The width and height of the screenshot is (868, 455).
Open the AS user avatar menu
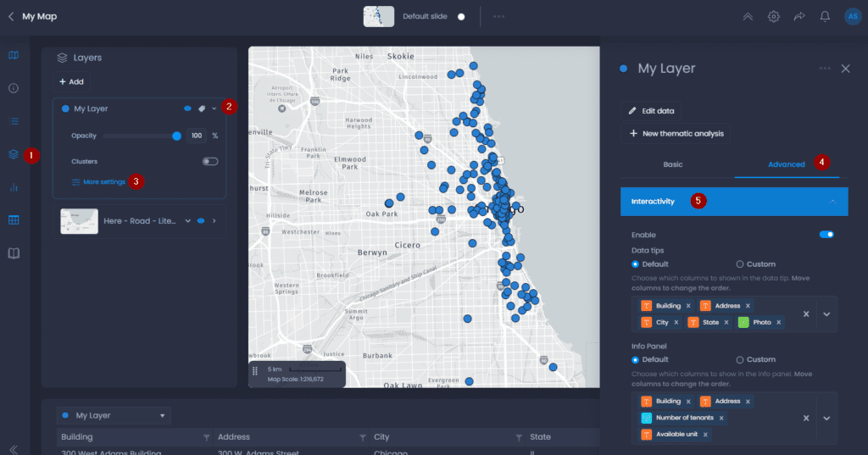(853, 17)
